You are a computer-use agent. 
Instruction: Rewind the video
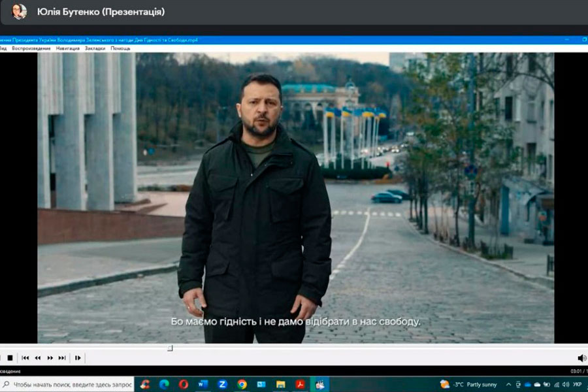click(38, 357)
